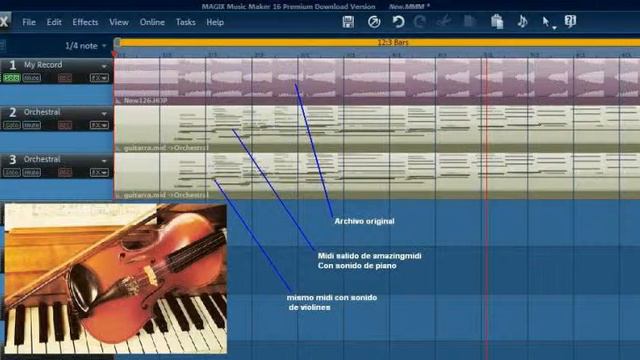Viewport: 640px width, 360px height.
Task: Open the 1/4 note grid dropdown
Action: click(85, 46)
